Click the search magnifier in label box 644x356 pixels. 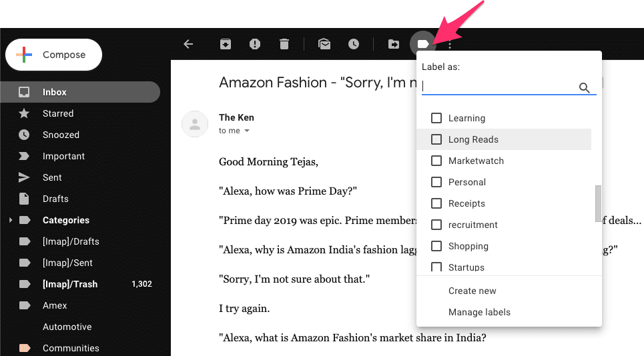(584, 87)
